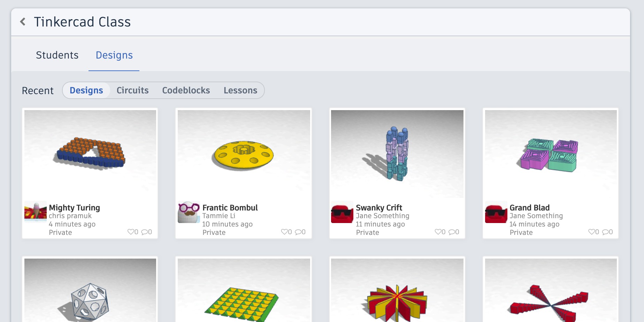
Task: Open the Grand Blad design title link
Action: tap(529, 208)
